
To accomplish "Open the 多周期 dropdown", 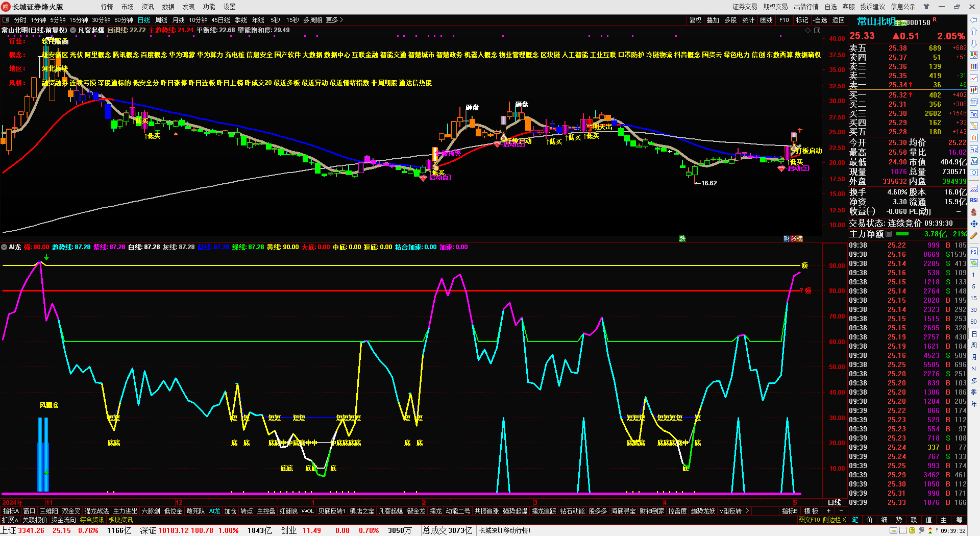I will point(312,20).
